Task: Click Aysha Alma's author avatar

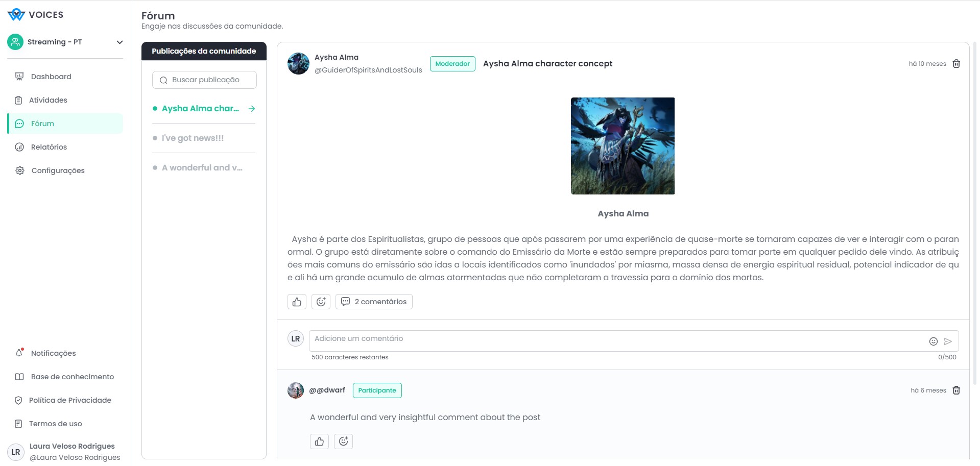Action: [298, 64]
